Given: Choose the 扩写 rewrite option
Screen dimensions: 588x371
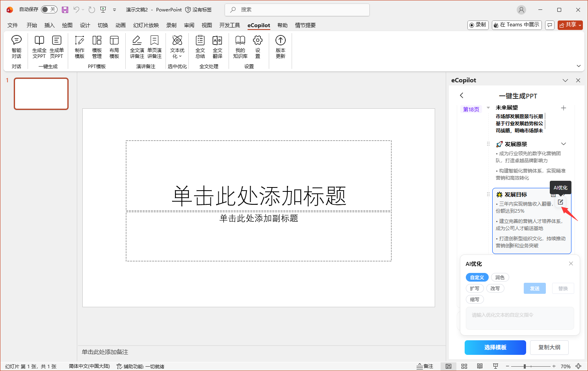Looking at the screenshot, I should click(x=475, y=288).
